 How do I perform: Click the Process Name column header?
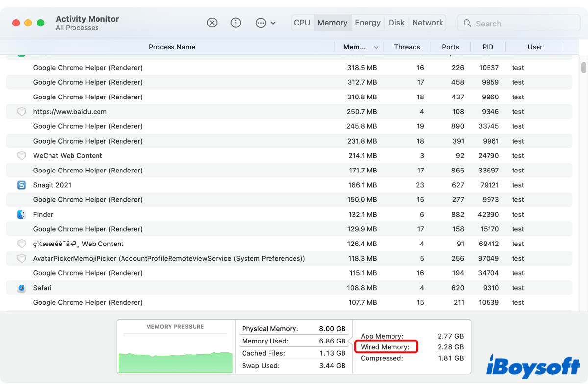pyautogui.click(x=171, y=47)
